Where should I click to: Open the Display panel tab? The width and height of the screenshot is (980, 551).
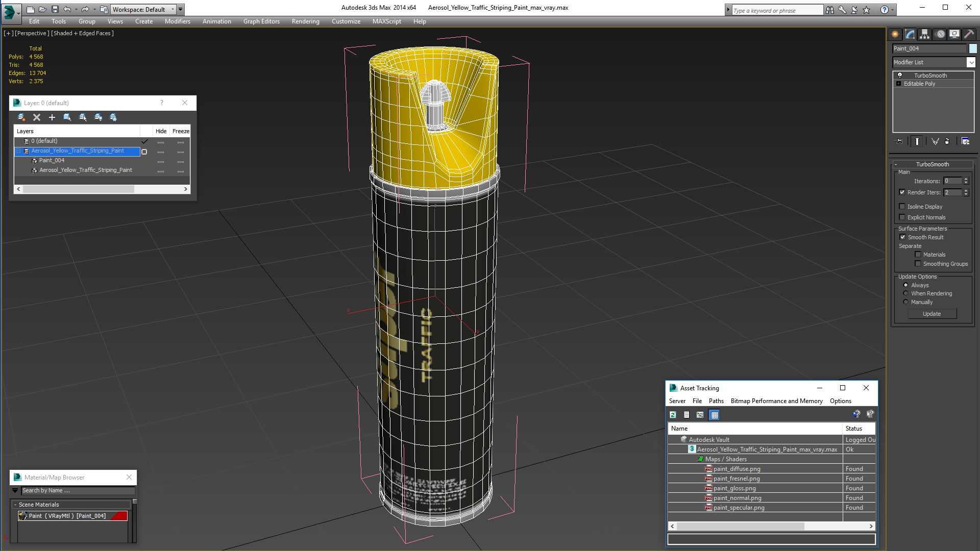point(954,34)
